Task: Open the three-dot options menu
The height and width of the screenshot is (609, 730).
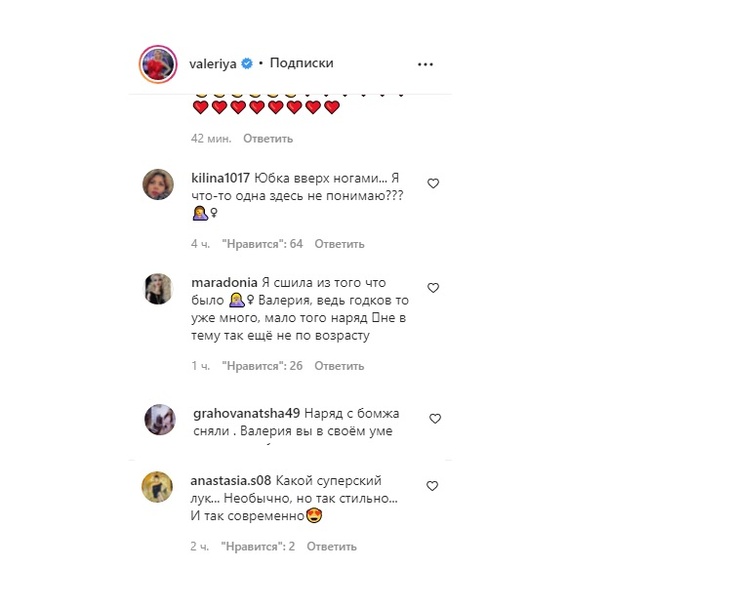Action: coord(425,64)
